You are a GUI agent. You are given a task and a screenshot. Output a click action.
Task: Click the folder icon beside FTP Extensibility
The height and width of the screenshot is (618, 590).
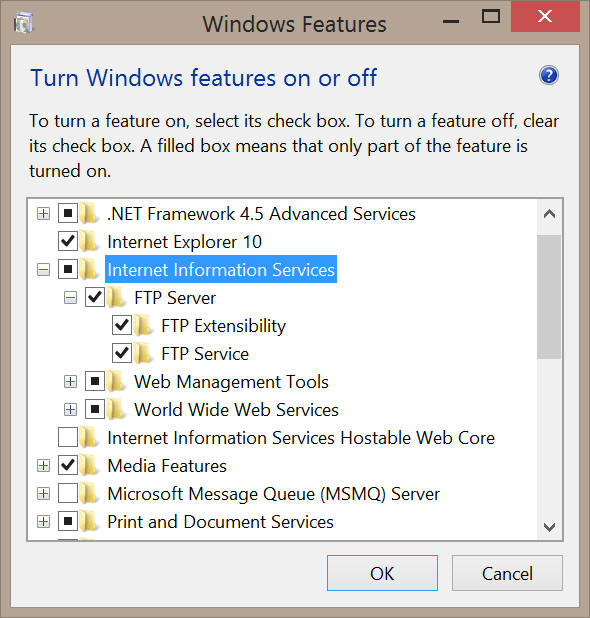point(143,326)
